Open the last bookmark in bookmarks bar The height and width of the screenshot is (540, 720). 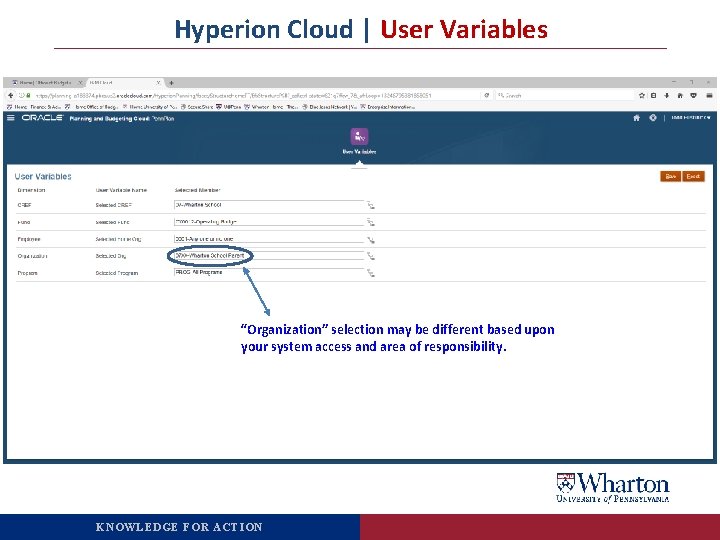tap(387, 107)
